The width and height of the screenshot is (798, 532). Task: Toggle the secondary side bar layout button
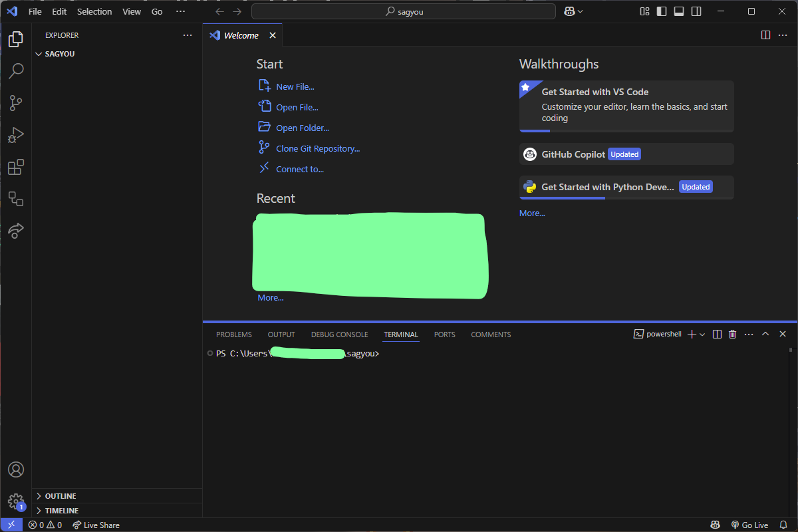[696, 11]
